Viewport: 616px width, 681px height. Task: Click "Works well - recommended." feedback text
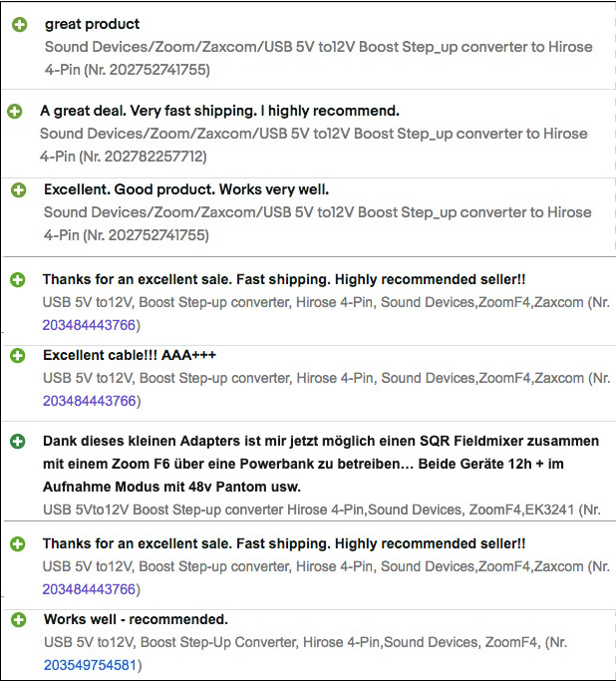coord(136,619)
